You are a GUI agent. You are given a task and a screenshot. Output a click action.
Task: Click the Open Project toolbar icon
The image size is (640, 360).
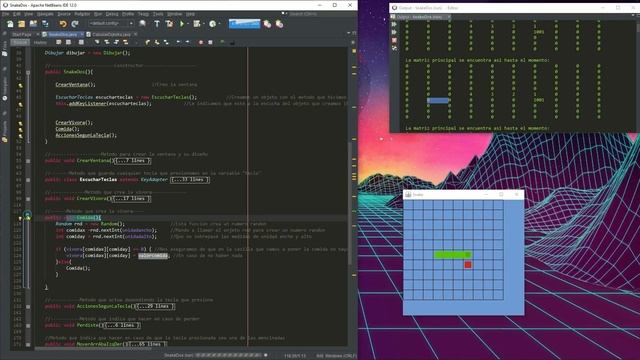click(33, 24)
